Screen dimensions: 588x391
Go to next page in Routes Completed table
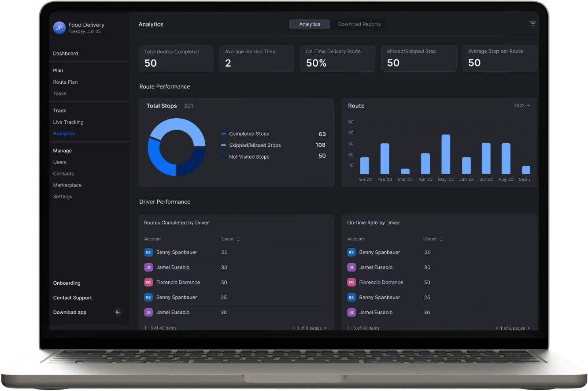[325, 328]
